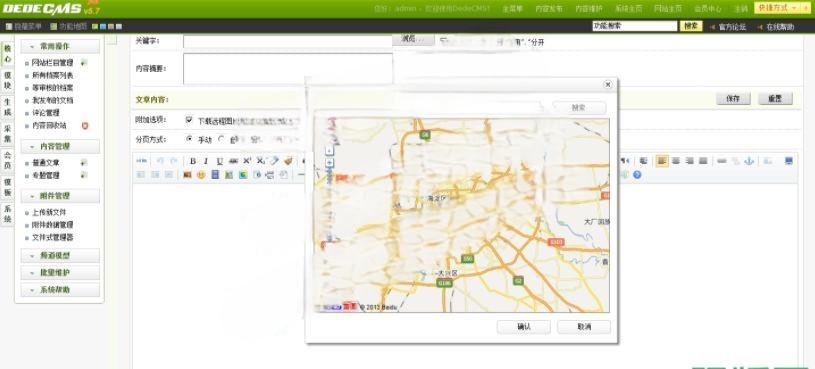Click the format eraser icon
This screenshot has height=369, width=815.
point(274,161)
